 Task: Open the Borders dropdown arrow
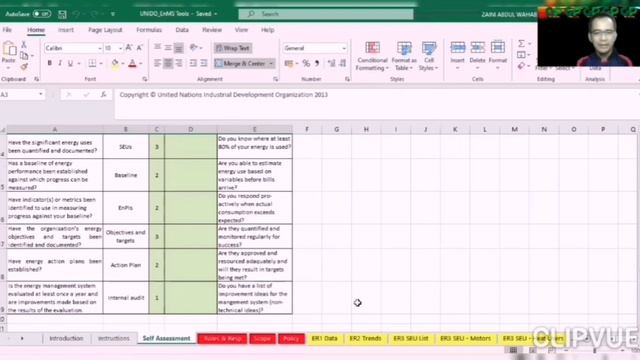coord(100,64)
